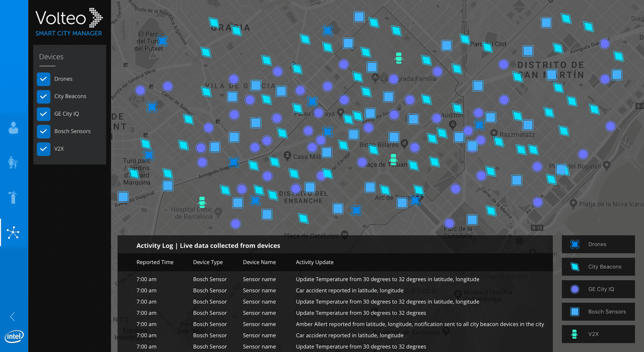Viewport: 644px width, 352px height.
Task: Select the green V2X marker at Plaça de Tetuan
Action: 393,159
